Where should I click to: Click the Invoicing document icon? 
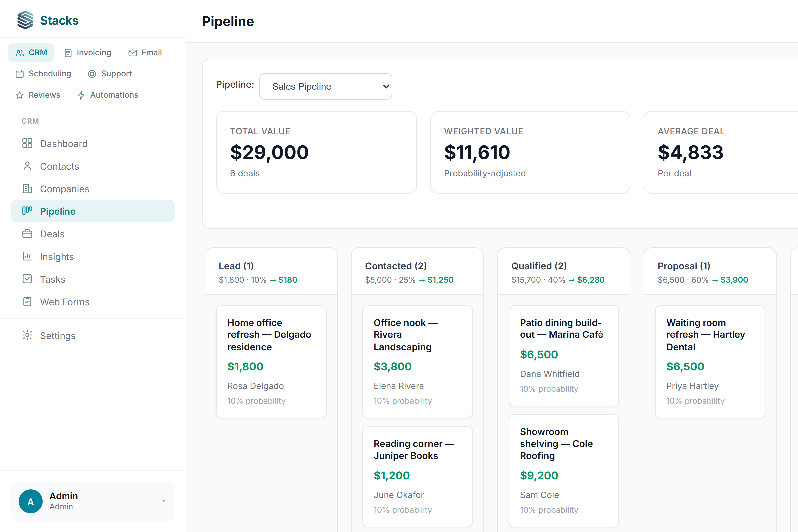point(68,53)
